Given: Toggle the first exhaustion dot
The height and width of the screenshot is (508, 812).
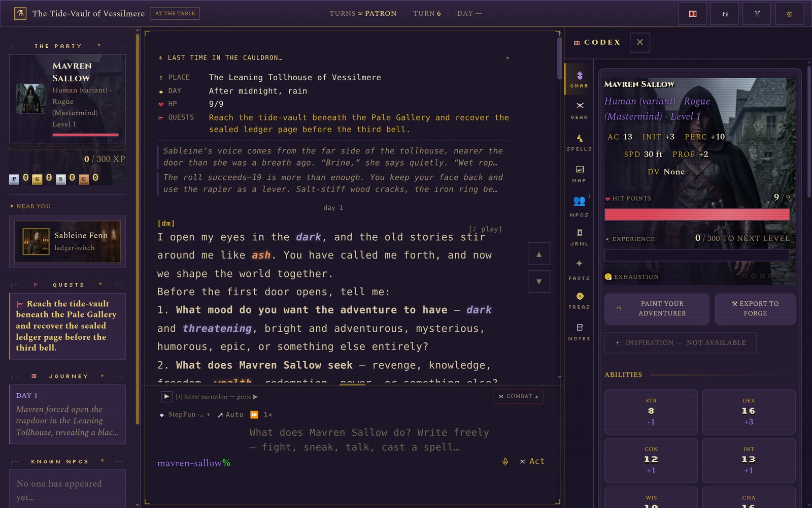Looking at the screenshot, I should pyautogui.click(x=745, y=276).
